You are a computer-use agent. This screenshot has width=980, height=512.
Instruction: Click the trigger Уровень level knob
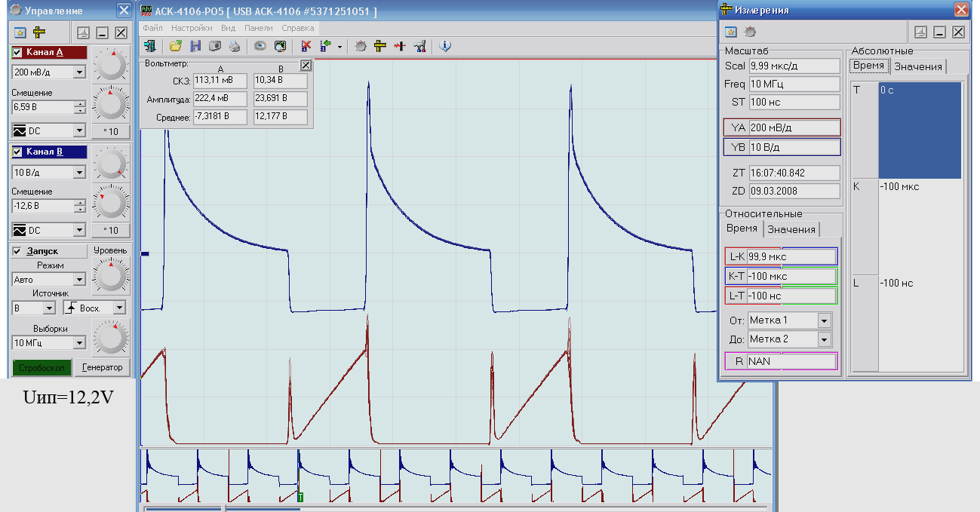coord(111,276)
